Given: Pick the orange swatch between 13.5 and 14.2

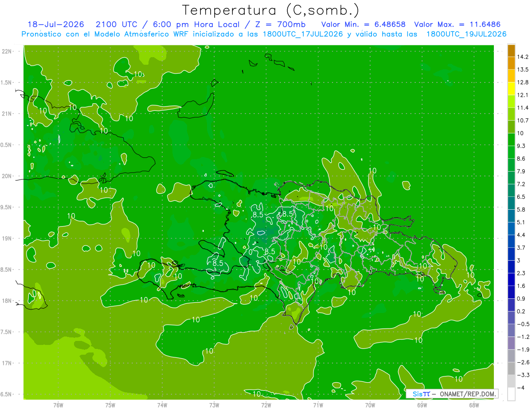Looking at the screenshot, I should point(511,63).
